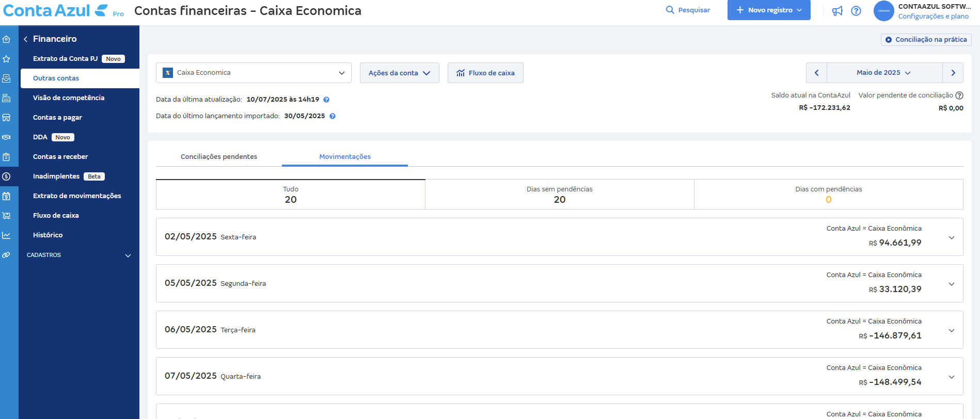Viewport: 980px width, 419px height.
Task: Select Dias sem pendências filter tab
Action: click(560, 195)
